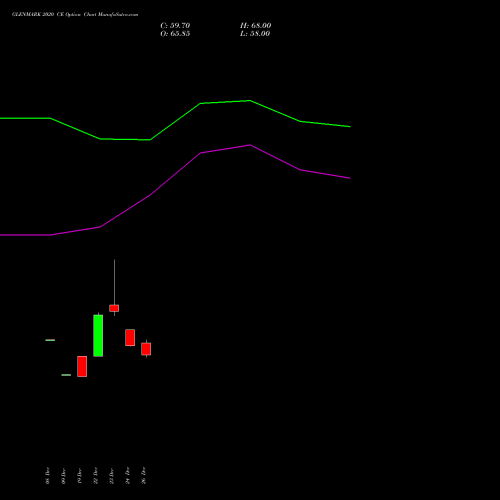Click the close value C: 59.70
500x500 pixels.
175,26
